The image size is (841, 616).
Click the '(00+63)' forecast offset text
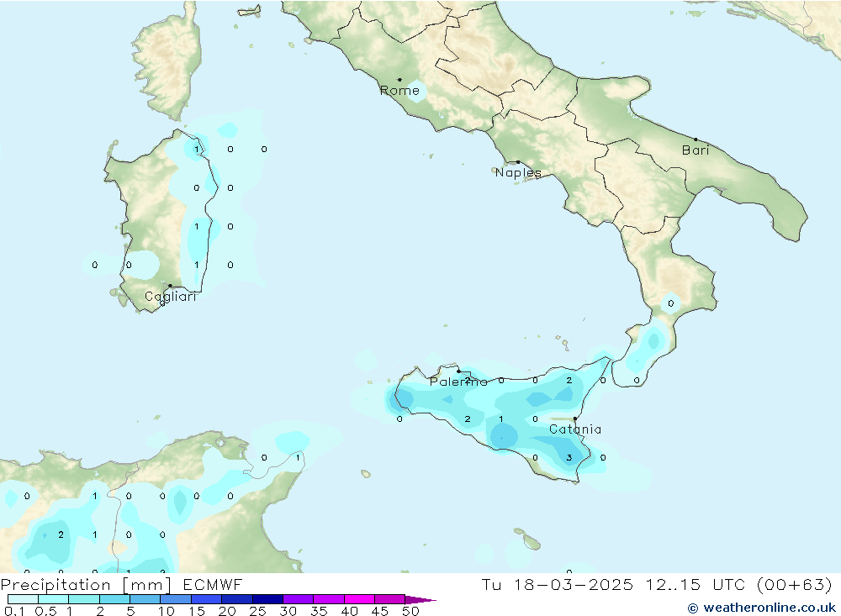point(795,584)
